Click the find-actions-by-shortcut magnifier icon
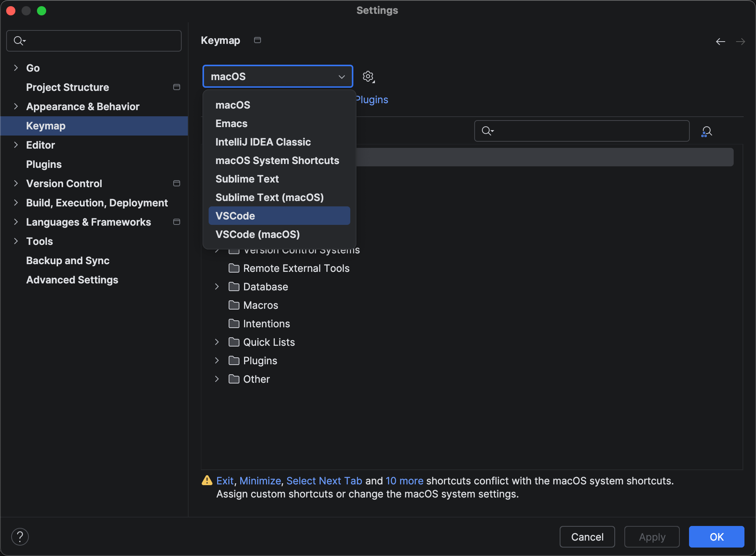Viewport: 756px width, 556px height. click(x=707, y=131)
